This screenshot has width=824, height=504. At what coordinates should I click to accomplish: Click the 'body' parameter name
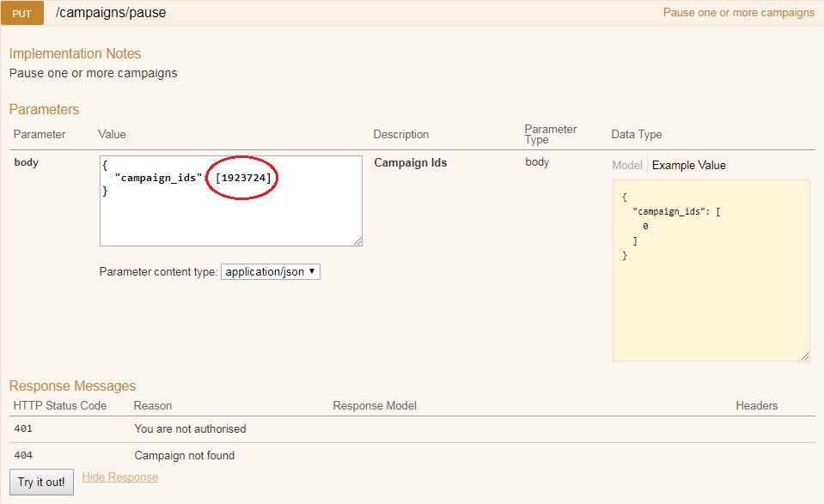click(26, 162)
